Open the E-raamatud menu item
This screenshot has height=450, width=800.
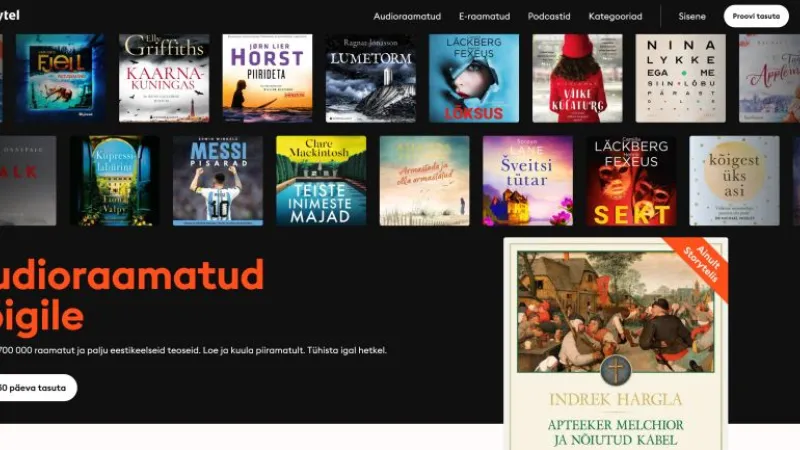pyautogui.click(x=484, y=16)
